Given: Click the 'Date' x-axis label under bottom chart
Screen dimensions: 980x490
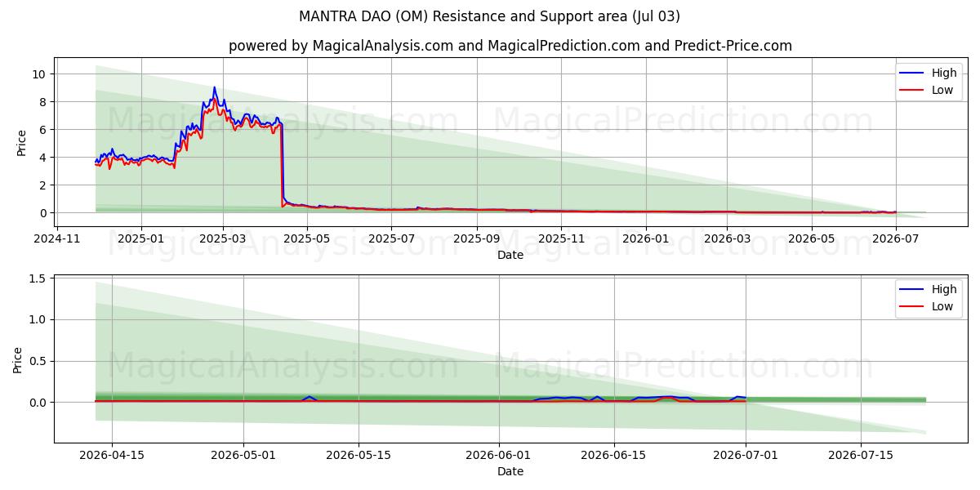Looking at the screenshot, I should coord(510,471).
